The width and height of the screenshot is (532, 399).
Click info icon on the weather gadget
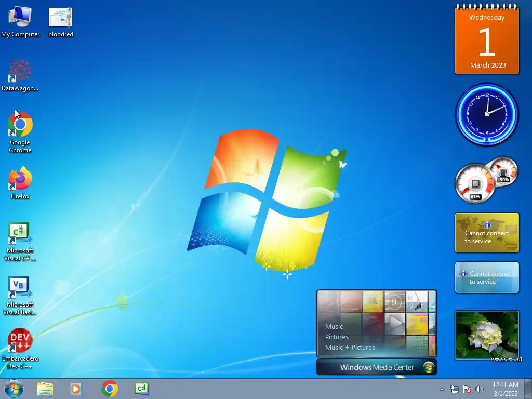(x=463, y=273)
